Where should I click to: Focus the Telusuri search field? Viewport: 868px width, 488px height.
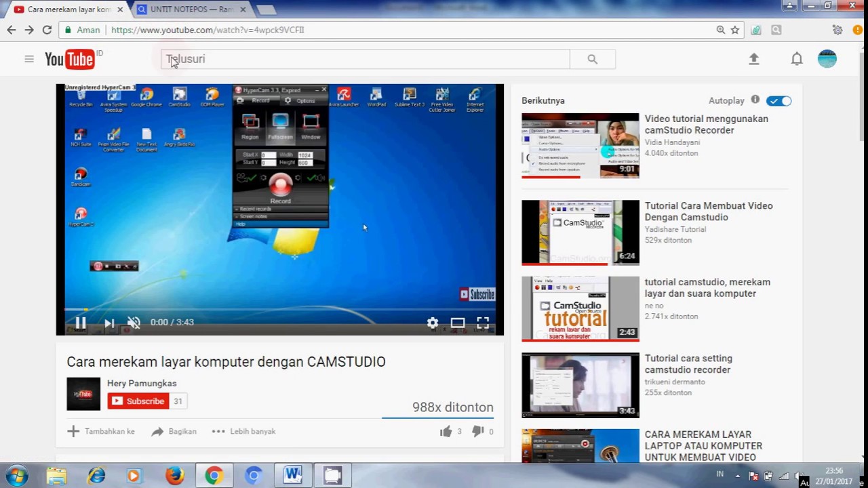click(x=366, y=59)
